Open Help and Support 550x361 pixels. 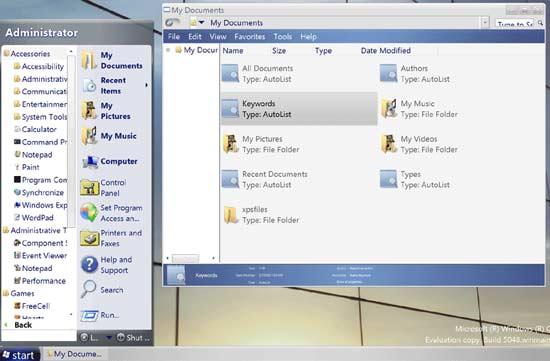click(107, 265)
